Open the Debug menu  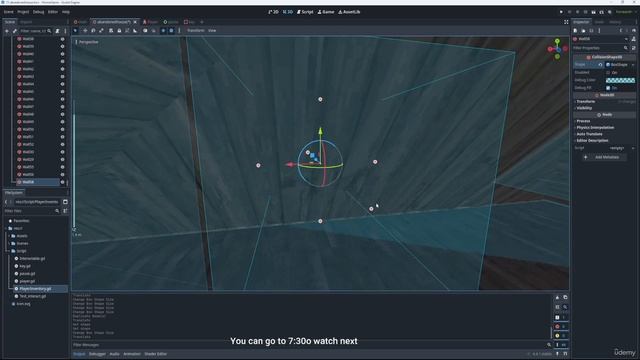point(38,12)
